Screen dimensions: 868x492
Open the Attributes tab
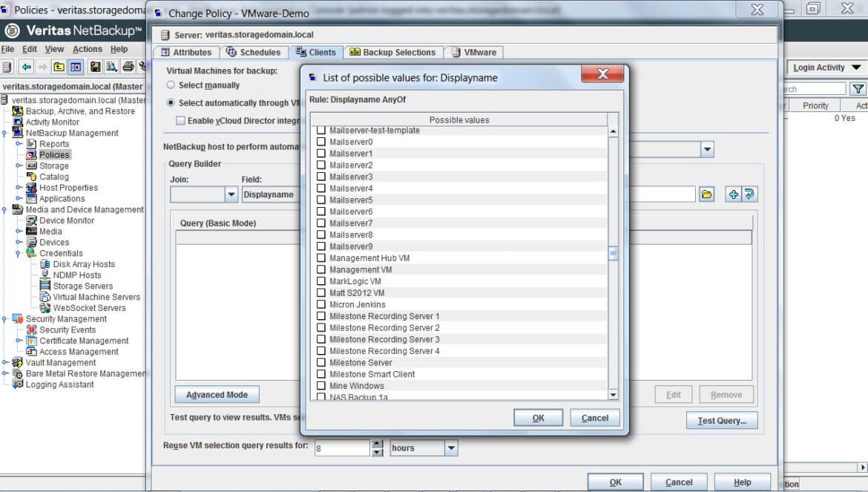(186, 52)
